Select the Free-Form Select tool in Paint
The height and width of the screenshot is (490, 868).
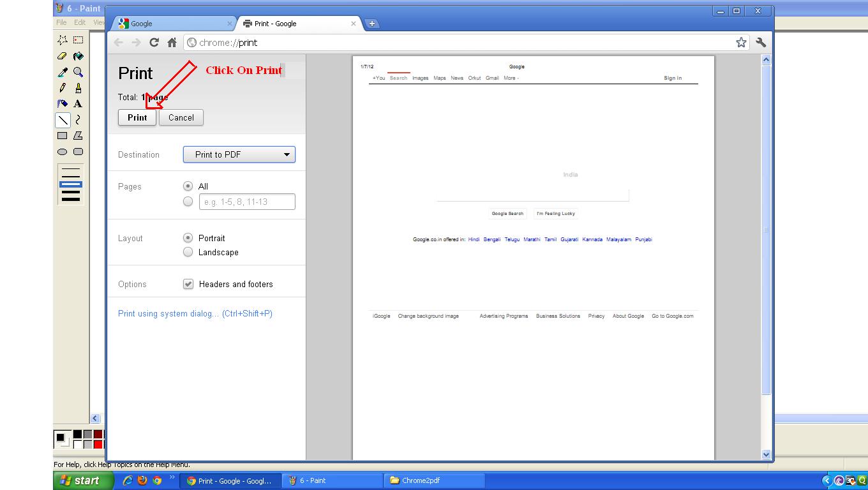pyautogui.click(x=63, y=40)
